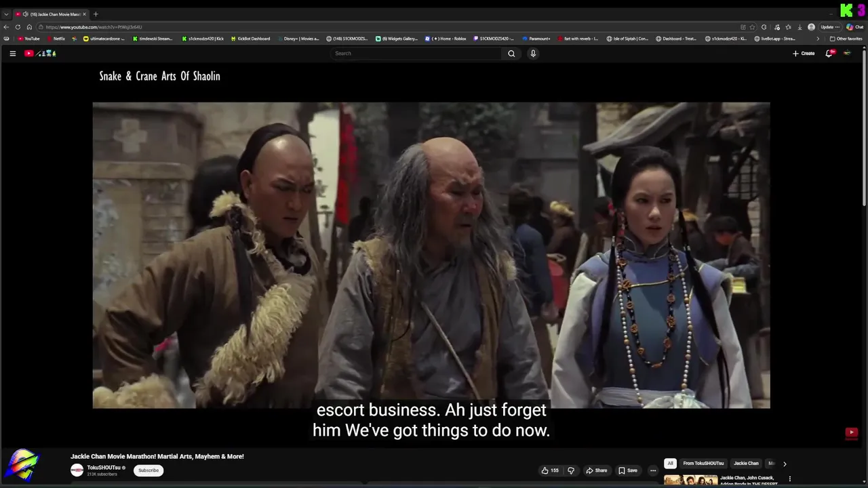
Task: Open the Widgets Gallery bookmark
Action: [x=397, y=39]
